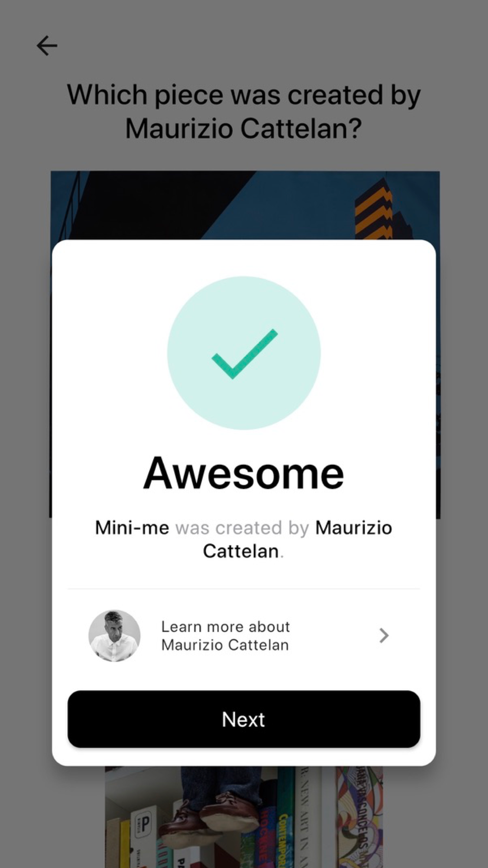Viewport: 488px width, 868px height.
Task: Open the chevron next to Learn more
Action: [x=384, y=635]
